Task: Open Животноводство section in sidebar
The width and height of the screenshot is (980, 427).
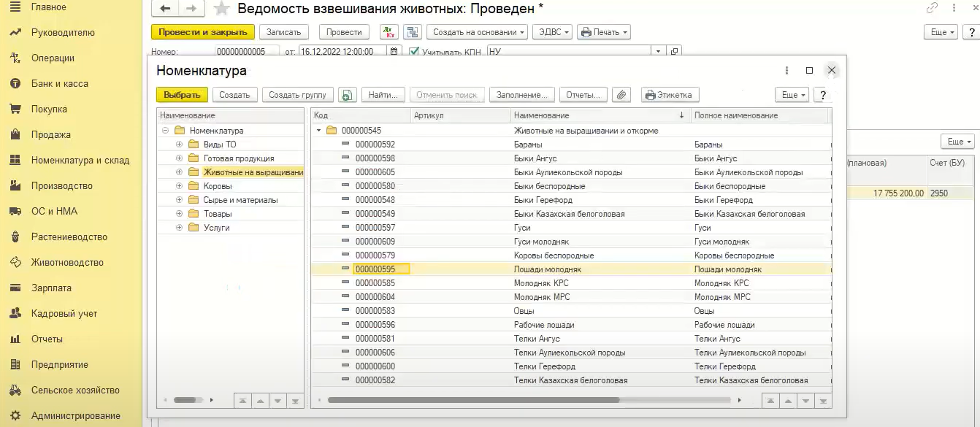Action: [67, 262]
